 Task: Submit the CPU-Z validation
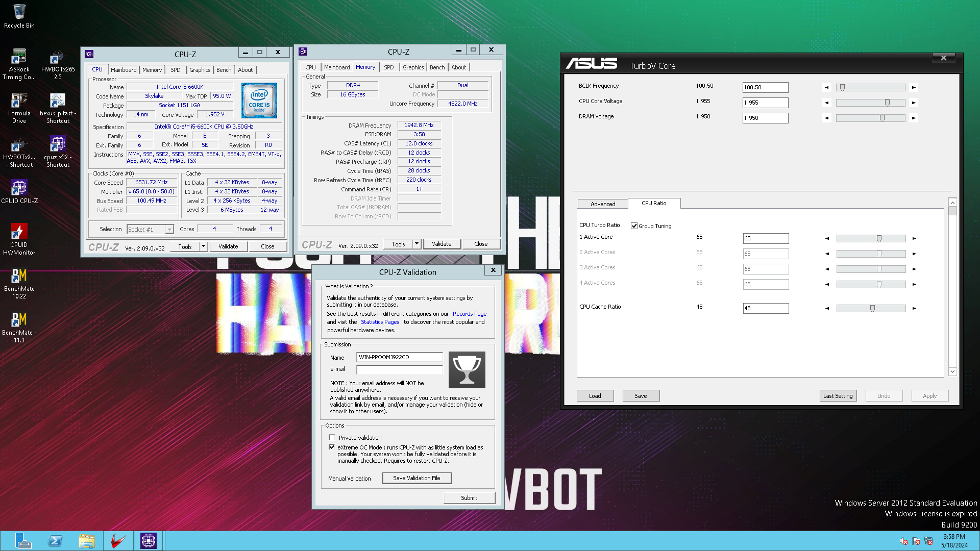[469, 498]
